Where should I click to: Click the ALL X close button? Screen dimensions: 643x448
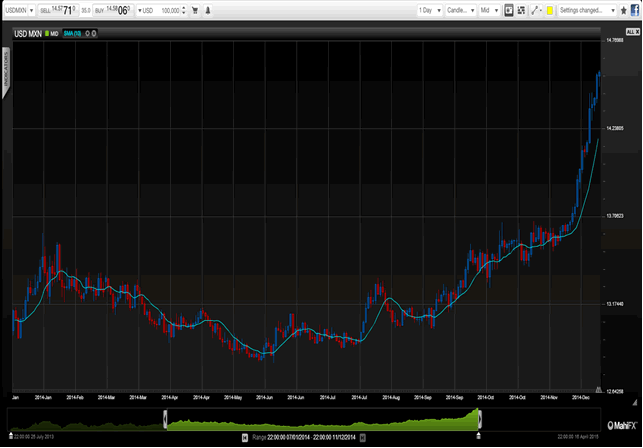tap(631, 33)
